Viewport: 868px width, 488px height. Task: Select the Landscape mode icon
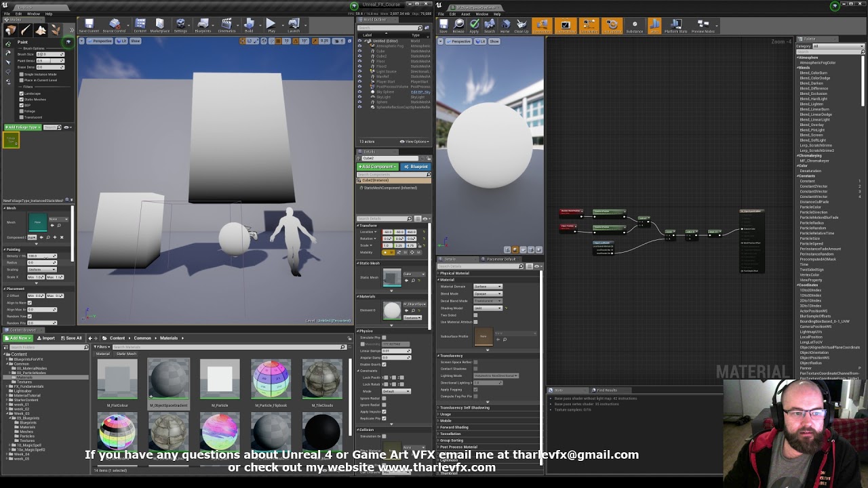point(41,30)
